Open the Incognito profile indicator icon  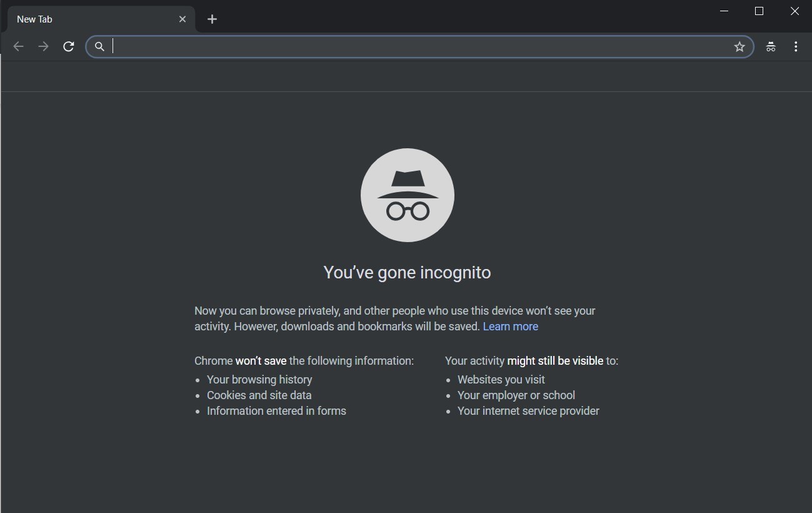(x=771, y=46)
